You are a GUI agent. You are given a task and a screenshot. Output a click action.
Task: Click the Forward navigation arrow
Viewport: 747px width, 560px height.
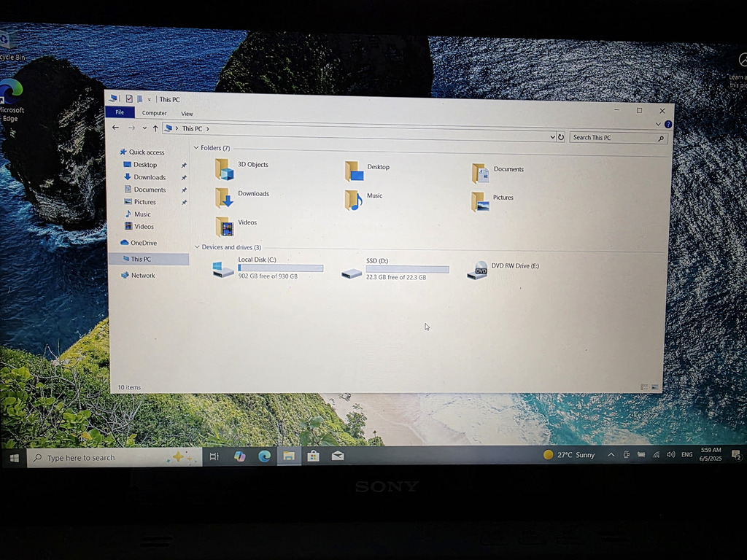(131, 128)
